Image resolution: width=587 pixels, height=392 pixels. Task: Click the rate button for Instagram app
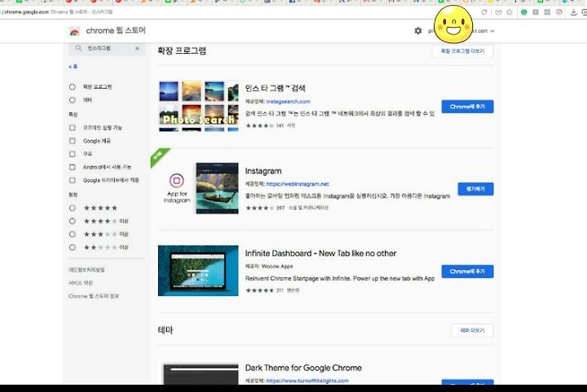475,189
